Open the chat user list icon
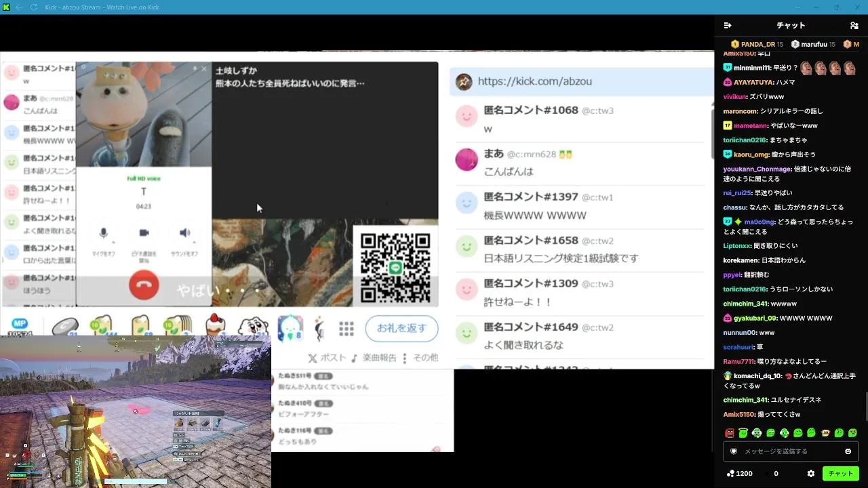 coord(854,25)
